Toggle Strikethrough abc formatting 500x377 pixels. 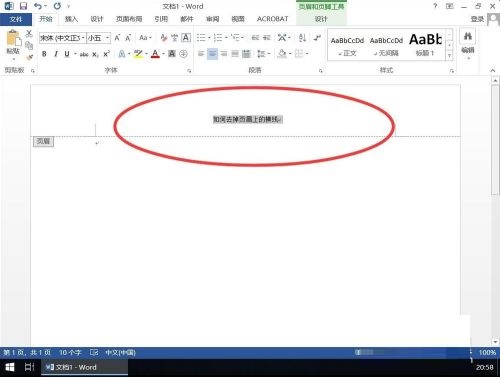[84, 54]
